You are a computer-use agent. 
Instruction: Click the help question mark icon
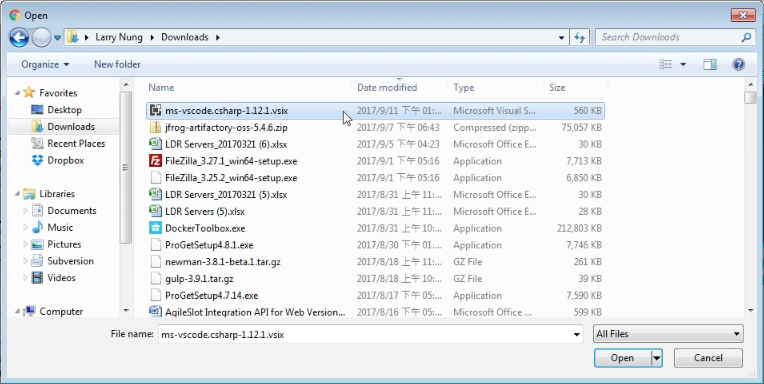pyautogui.click(x=739, y=64)
